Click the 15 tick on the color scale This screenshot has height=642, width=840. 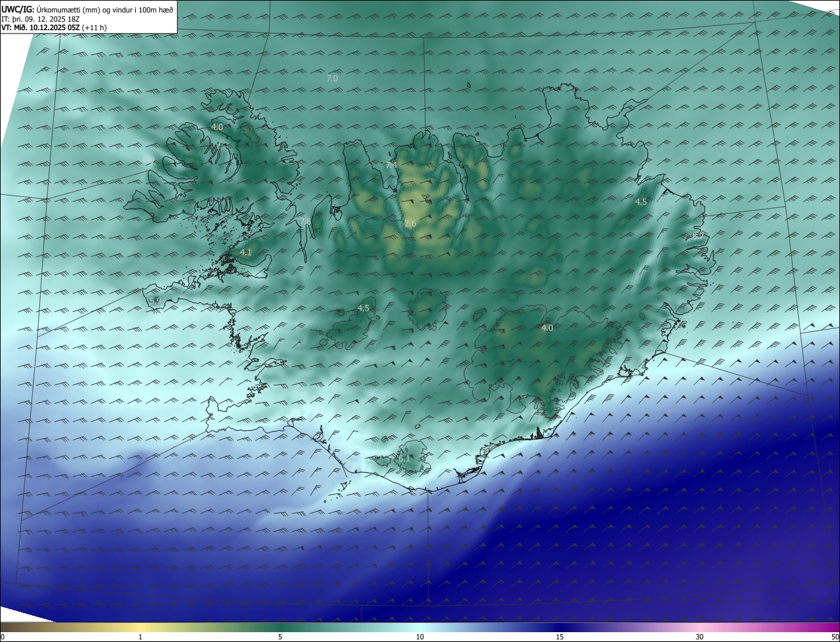point(560,637)
